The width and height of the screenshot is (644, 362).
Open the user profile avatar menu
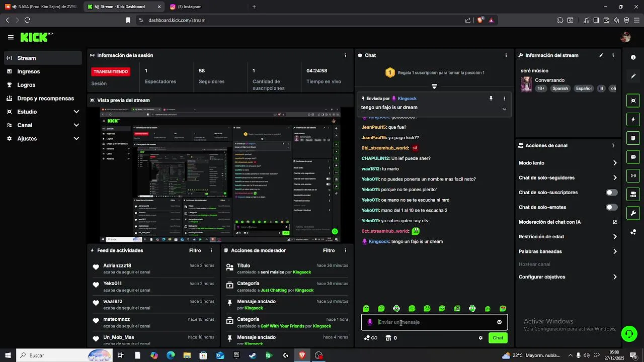click(x=625, y=37)
